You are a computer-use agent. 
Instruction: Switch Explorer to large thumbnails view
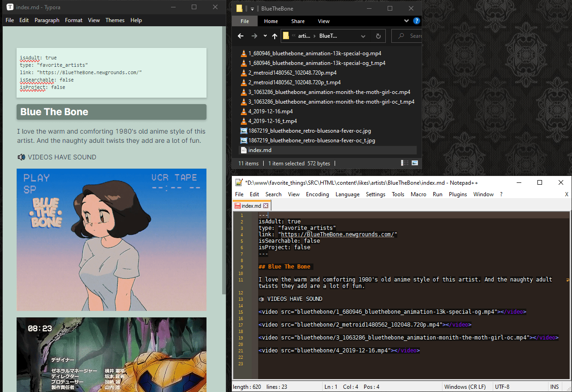click(x=414, y=163)
